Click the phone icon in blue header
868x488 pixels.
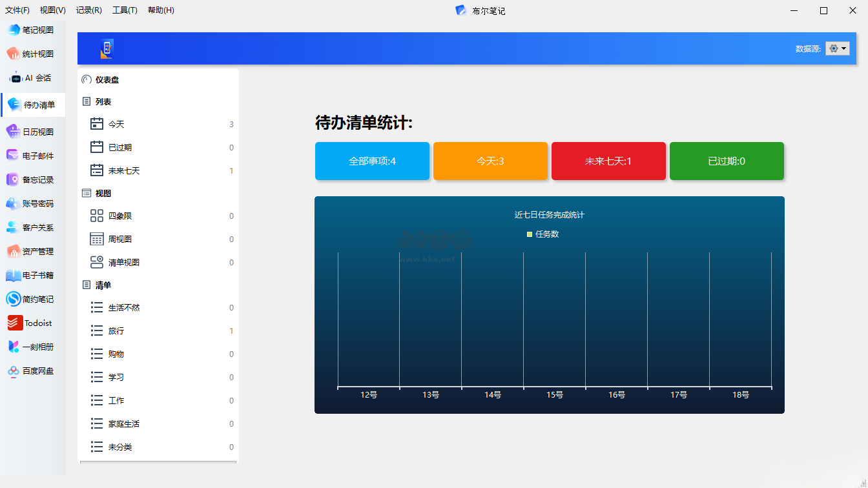pyautogui.click(x=107, y=49)
